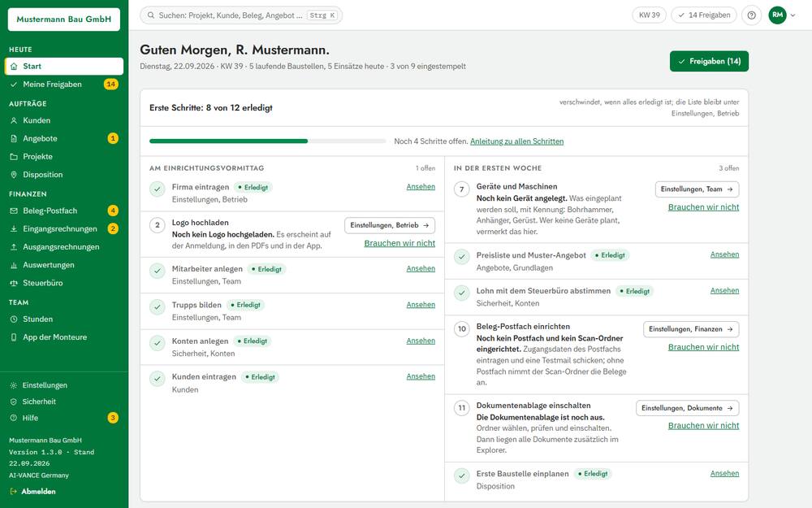This screenshot has height=508, width=812.
Task: Expand the RM user account dropdown
Action: pyautogui.click(x=782, y=15)
